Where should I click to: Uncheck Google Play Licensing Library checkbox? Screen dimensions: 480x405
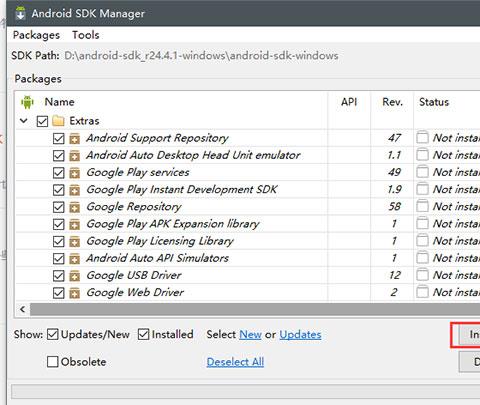click(59, 241)
